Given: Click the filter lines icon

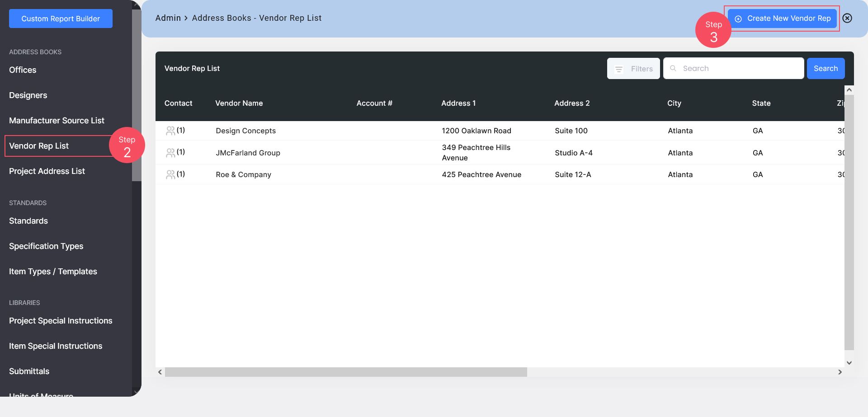Looking at the screenshot, I should click(x=619, y=69).
